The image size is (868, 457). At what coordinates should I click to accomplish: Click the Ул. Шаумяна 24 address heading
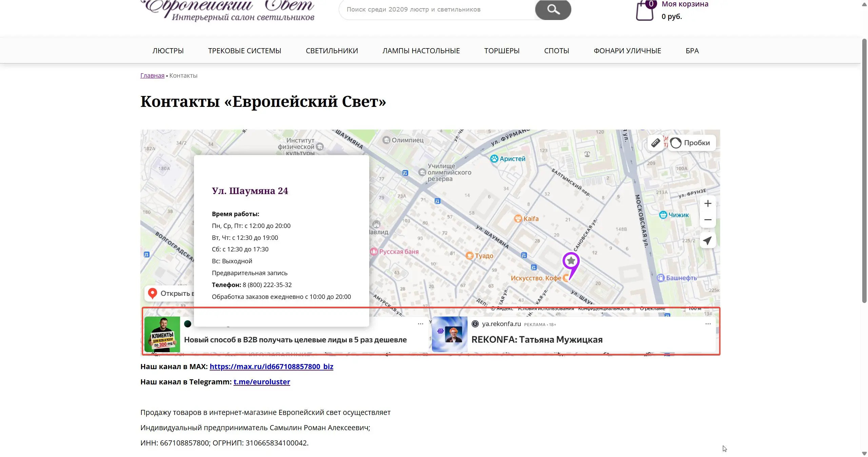pos(250,191)
